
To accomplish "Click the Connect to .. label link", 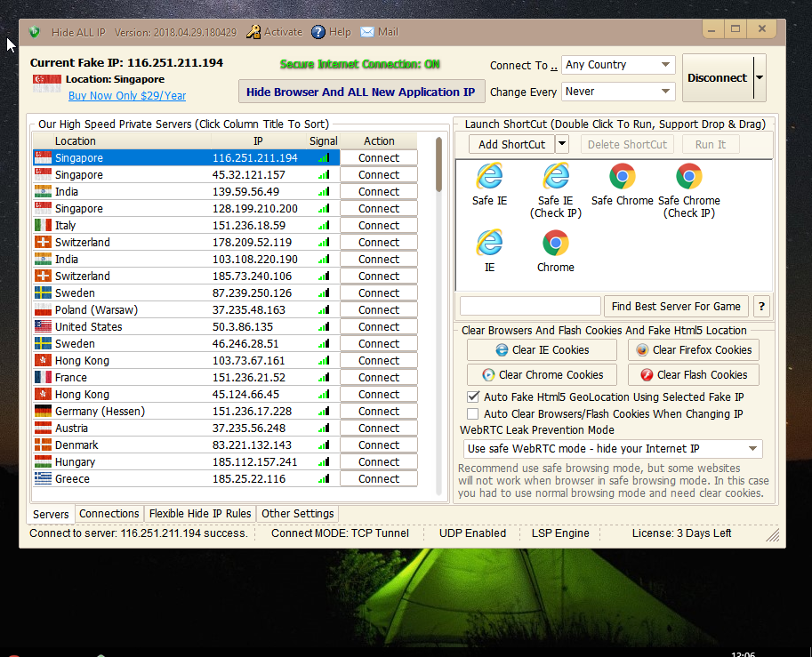I will pos(524,65).
